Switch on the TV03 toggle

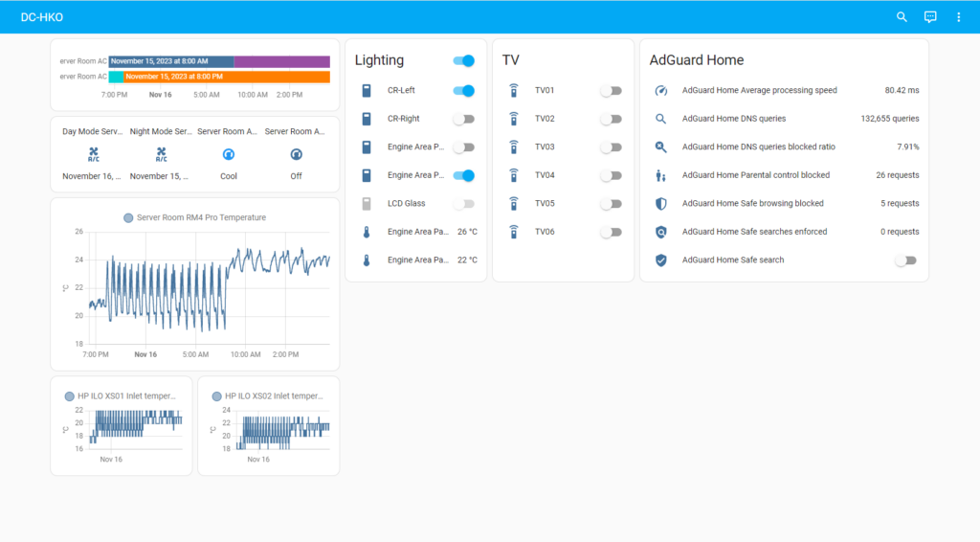pyautogui.click(x=611, y=147)
